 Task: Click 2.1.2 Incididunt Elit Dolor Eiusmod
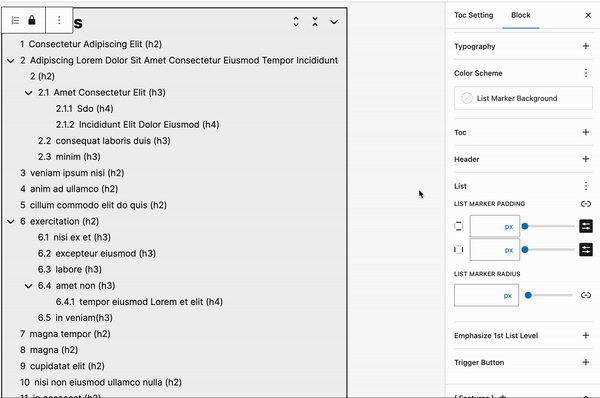tap(138, 125)
